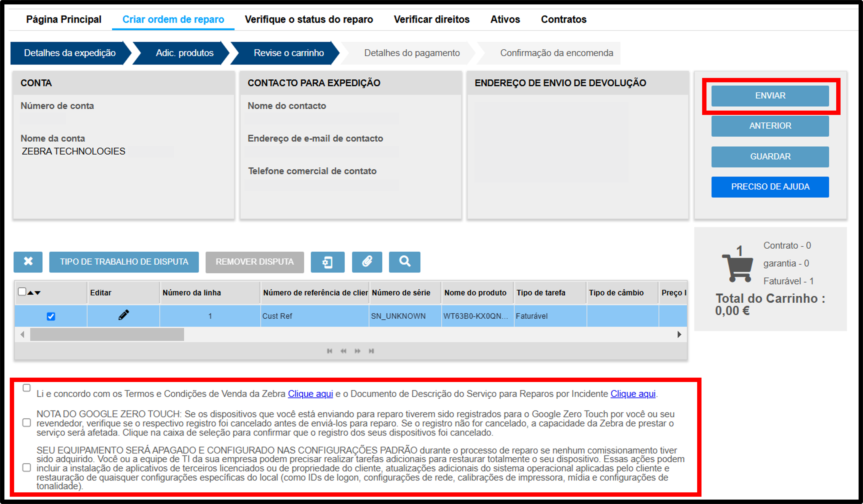Viewport: 863px width, 504px height.
Task: Click the device copy icon button
Action: [x=327, y=262]
